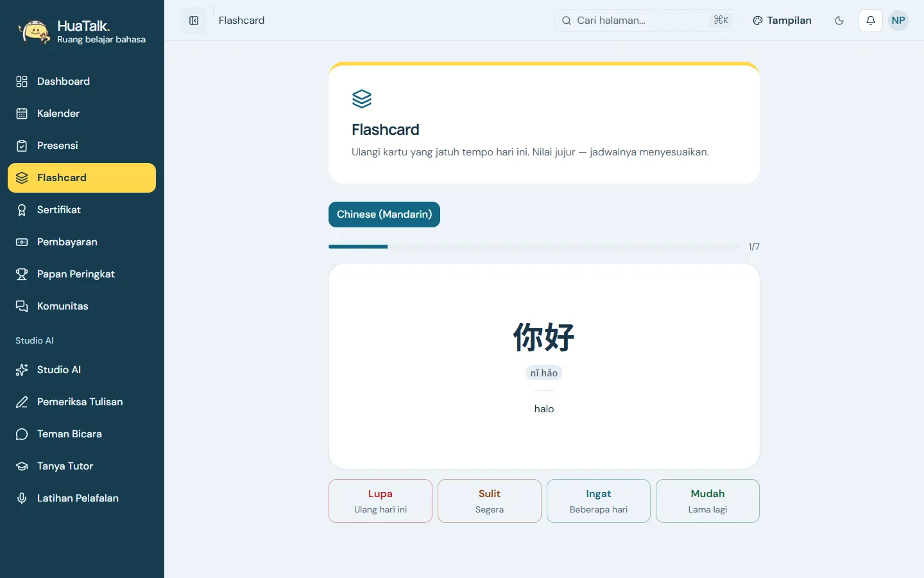The width and height of the screenshot is (924, 578).
Task: Click the Komunitas chat bubbles icon
Action: point(22,306)
